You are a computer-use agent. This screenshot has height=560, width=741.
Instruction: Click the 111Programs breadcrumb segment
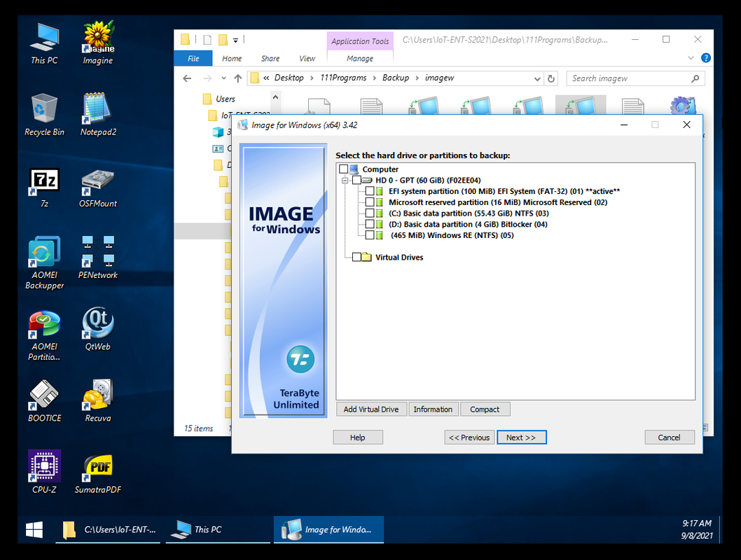click(343, 78)
